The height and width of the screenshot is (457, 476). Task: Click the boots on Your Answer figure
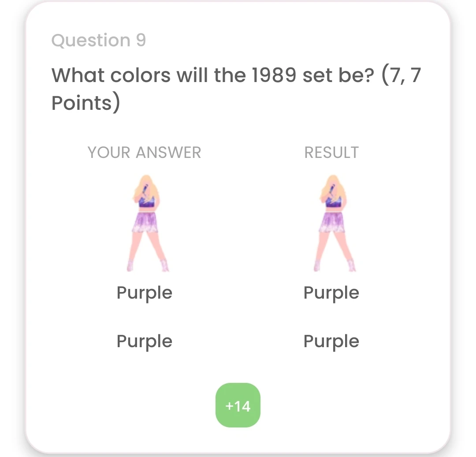pyautogui.click(x=164, y=266)
